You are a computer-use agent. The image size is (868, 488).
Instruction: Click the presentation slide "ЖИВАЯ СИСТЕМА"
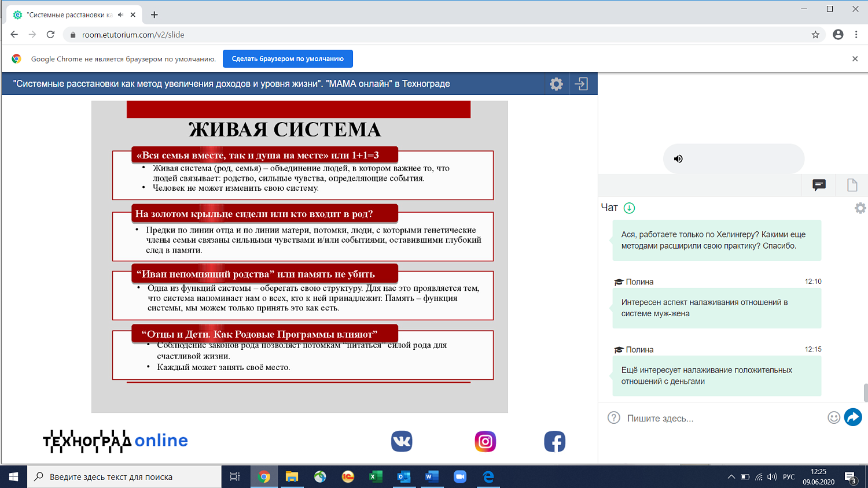coord(300,257)
